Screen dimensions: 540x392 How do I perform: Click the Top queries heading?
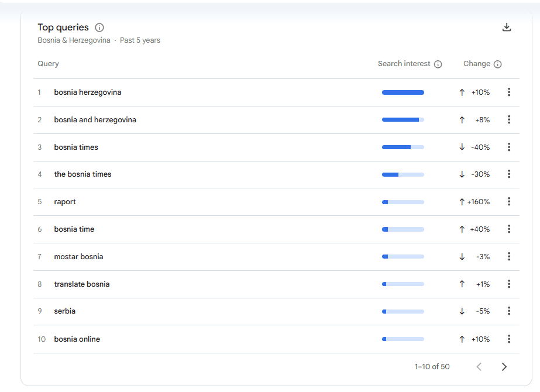[63, 27]
